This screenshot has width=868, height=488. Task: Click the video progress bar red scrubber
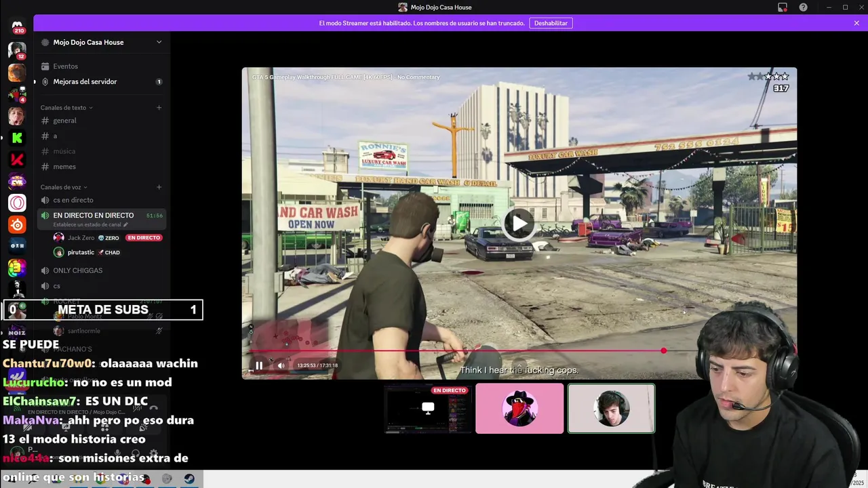pyautogui.click(x=664, y=350)
